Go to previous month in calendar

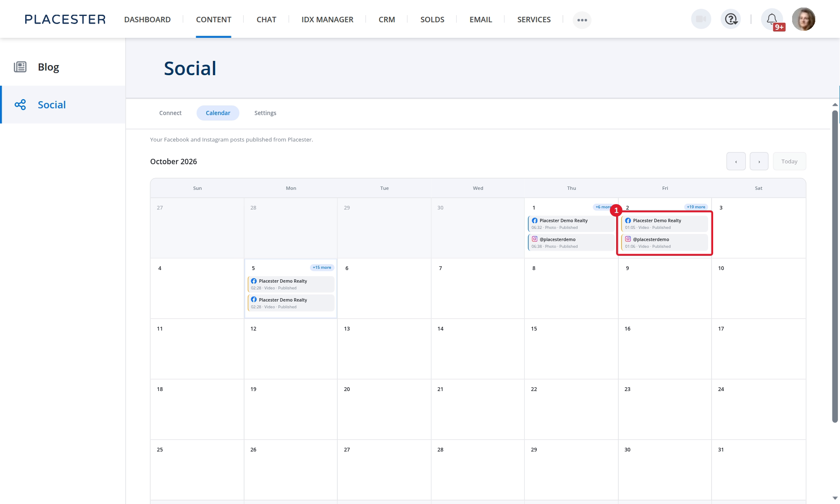click(736, 161)
